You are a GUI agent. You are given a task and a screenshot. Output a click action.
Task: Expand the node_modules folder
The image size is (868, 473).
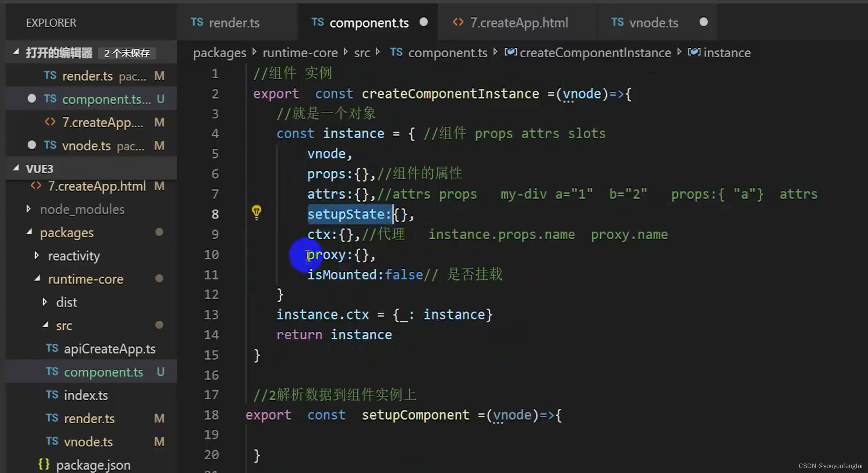(29, 209)
